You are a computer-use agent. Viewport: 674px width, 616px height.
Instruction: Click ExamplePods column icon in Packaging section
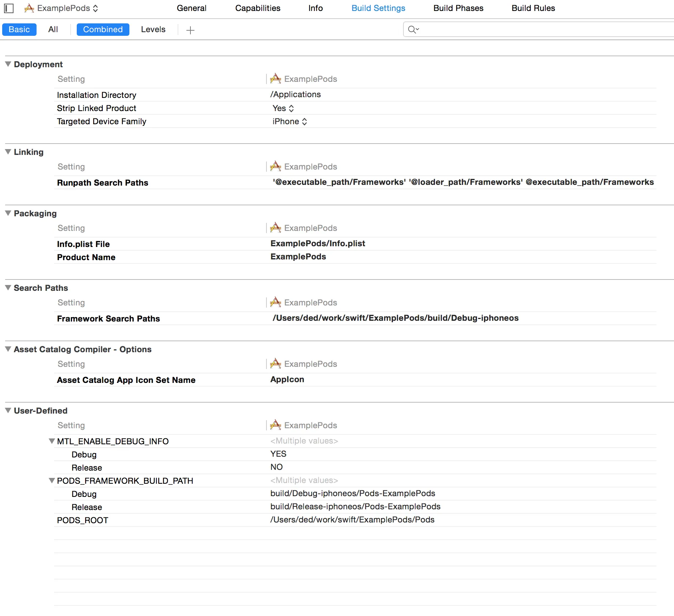point(276,228)
